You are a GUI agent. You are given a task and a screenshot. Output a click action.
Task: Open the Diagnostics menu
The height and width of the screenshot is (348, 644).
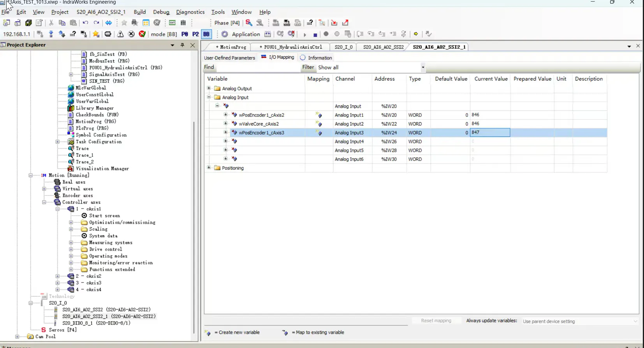(x=190, y=12)
